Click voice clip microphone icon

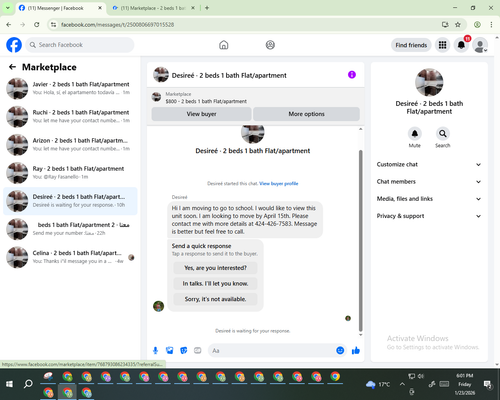(155, 350)
